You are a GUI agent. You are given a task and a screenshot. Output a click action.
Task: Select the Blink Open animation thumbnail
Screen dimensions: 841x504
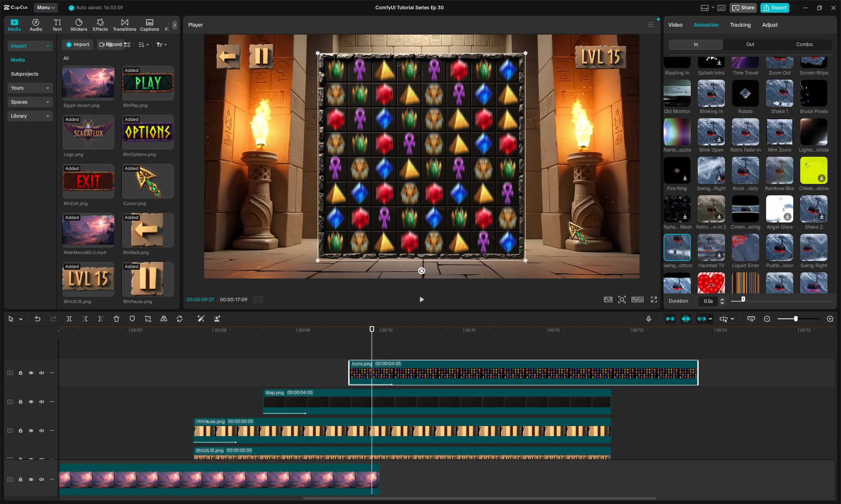click(x=711, y=132)
